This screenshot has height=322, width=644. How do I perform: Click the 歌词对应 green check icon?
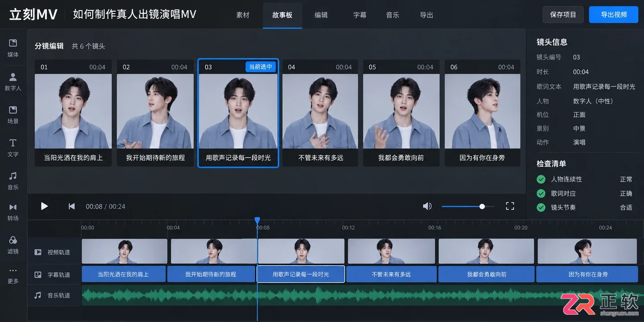click(541, 194)
